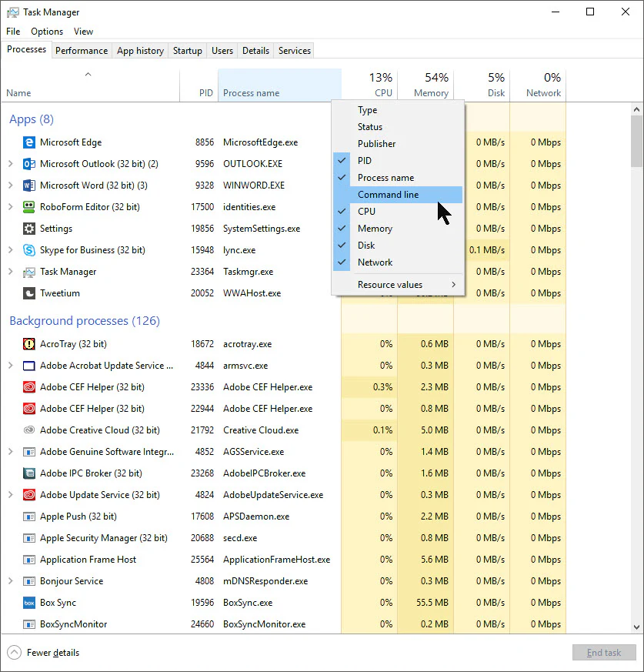Open the View menu
Screen dimensions: 644x672
(83, 32)
